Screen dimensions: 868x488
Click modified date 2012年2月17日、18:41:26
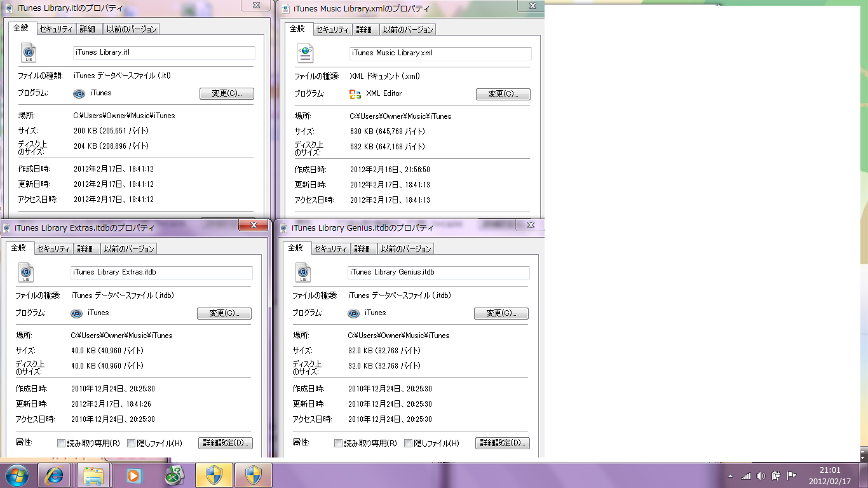point(111,404)
